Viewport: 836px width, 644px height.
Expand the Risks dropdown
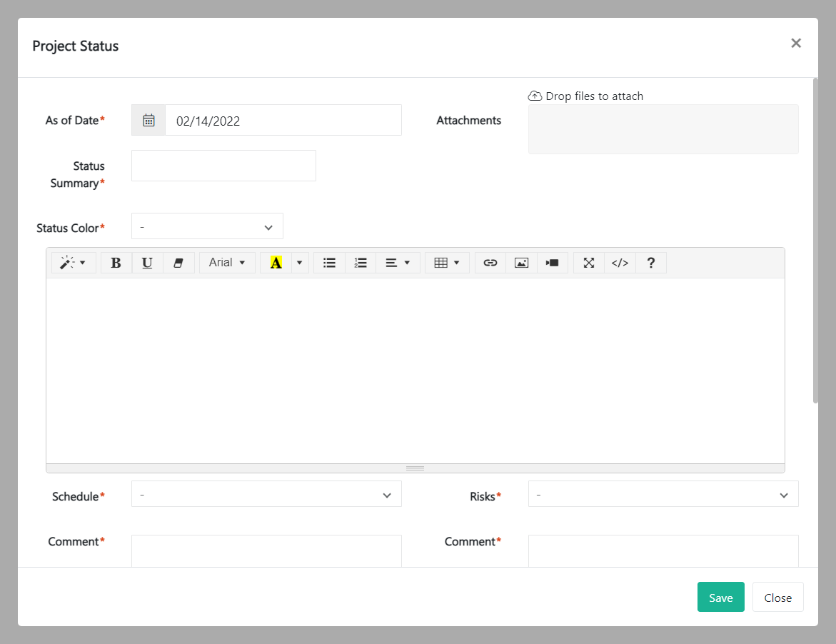pyautogui.click(x=663, y=493)
